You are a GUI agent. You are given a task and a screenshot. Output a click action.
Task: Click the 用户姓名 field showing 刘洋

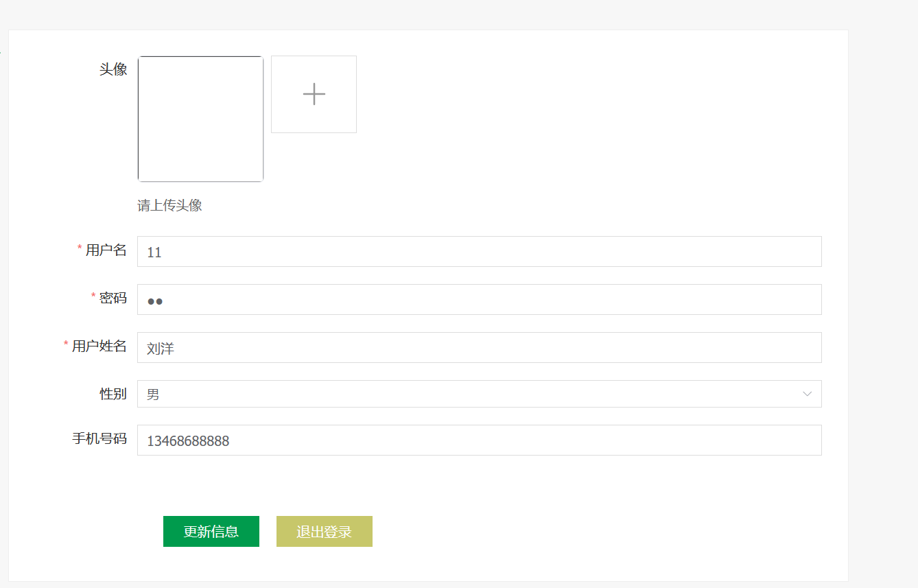click(479, 348)
